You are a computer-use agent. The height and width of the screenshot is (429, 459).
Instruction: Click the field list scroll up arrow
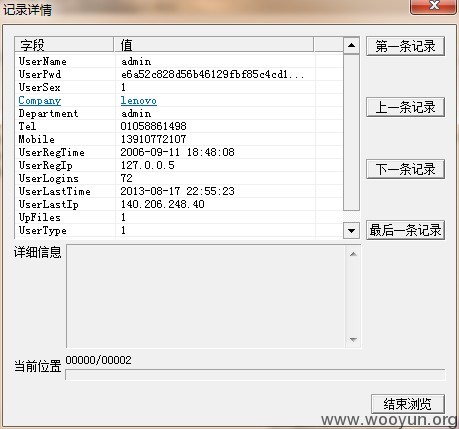351,45
